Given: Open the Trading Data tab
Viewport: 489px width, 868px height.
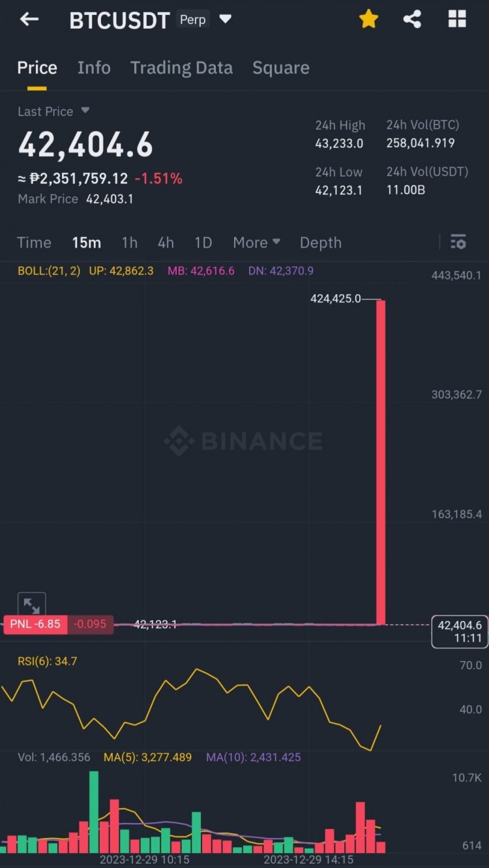Looking at the screenshot, I should (181, 68).
